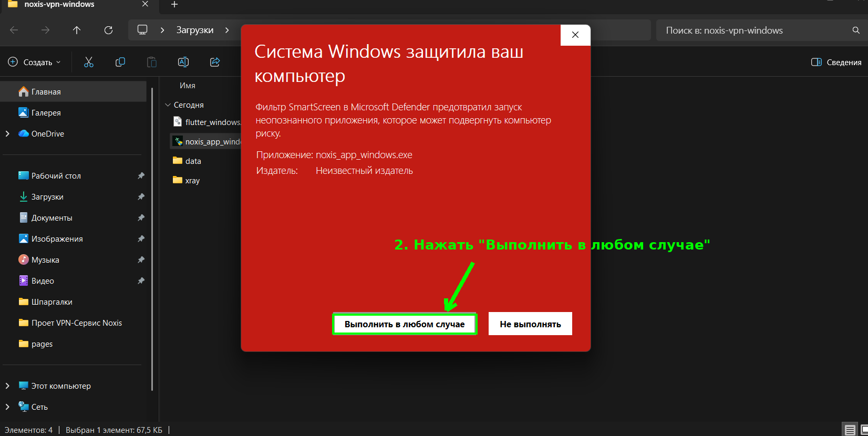
Task: Close the SmartScreen dialog with X
Action: pyautogui.click(x=575, y=35)
